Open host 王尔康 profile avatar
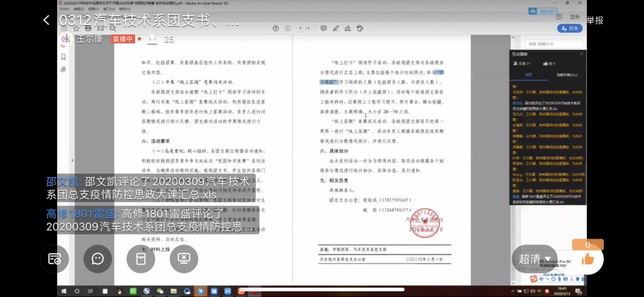Screen dimensions: 644x297 point(66,39)
